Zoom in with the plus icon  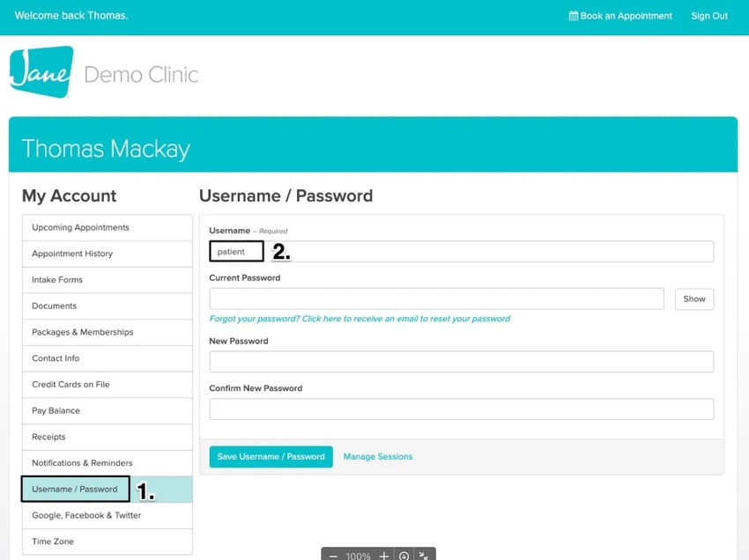pyautogui.click(x=383, y=556)
